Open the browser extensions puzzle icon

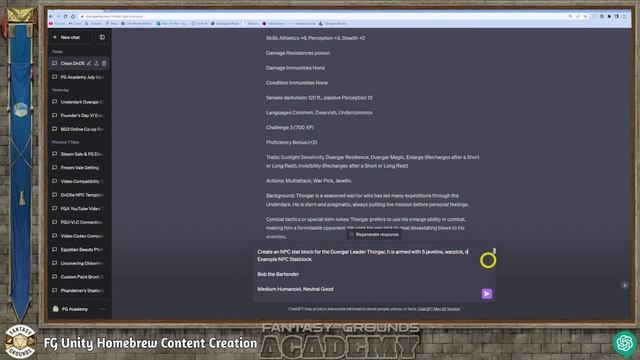pyautogui.click(x=609, y=16)
